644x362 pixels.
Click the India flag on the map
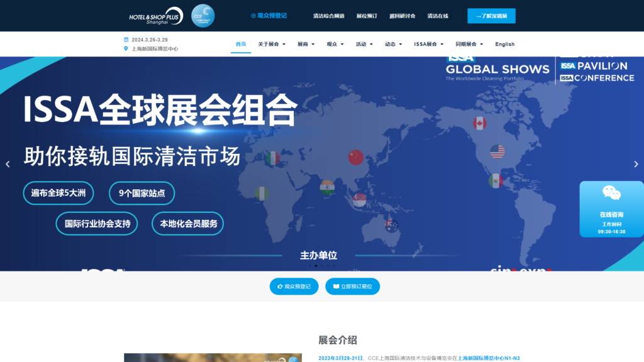click(x=327, y=187)
